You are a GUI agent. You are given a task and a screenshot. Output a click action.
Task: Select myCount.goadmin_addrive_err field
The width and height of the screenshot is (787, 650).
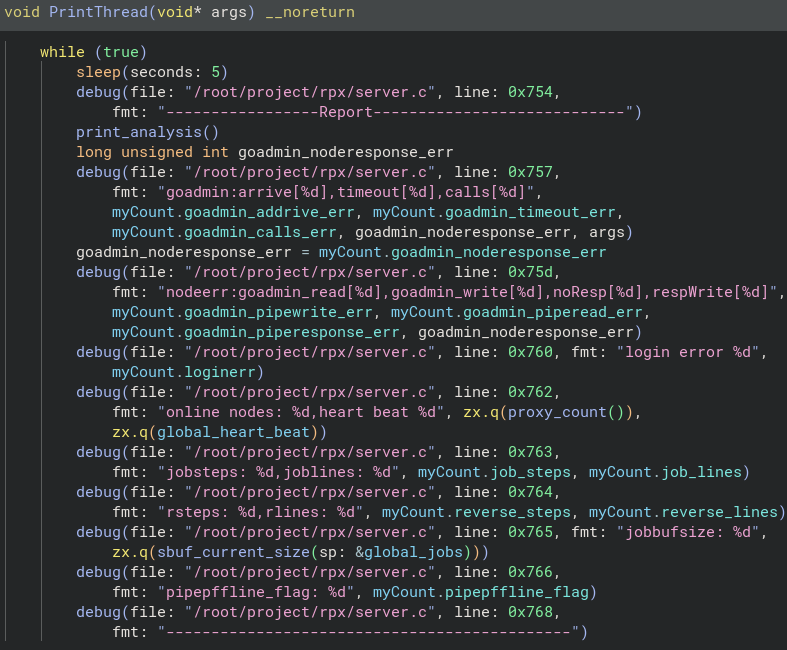236,212
